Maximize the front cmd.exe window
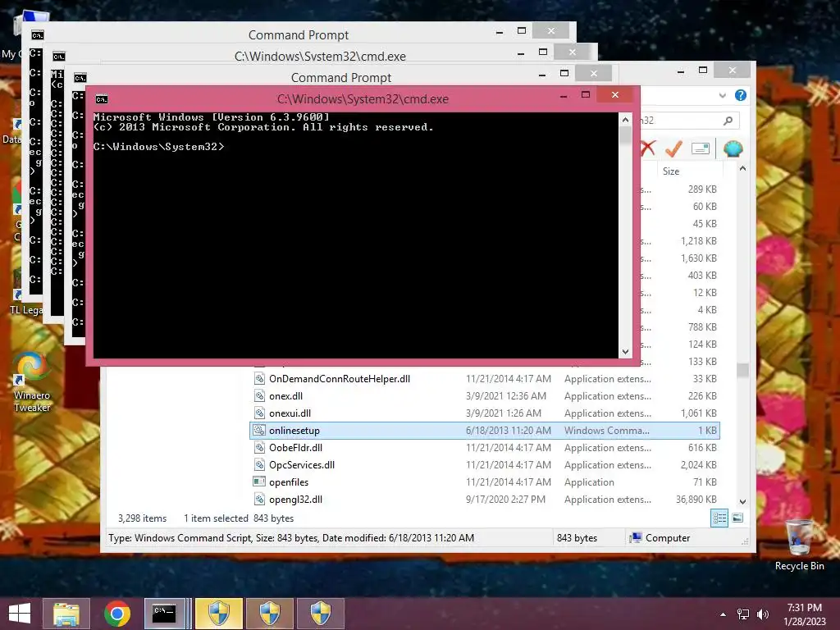840x630 pixels. pyautogui.click(x=586, y=95)
